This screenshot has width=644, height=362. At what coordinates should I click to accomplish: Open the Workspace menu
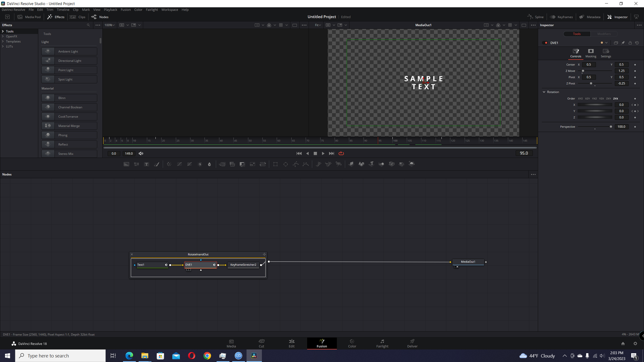(170, 10)
